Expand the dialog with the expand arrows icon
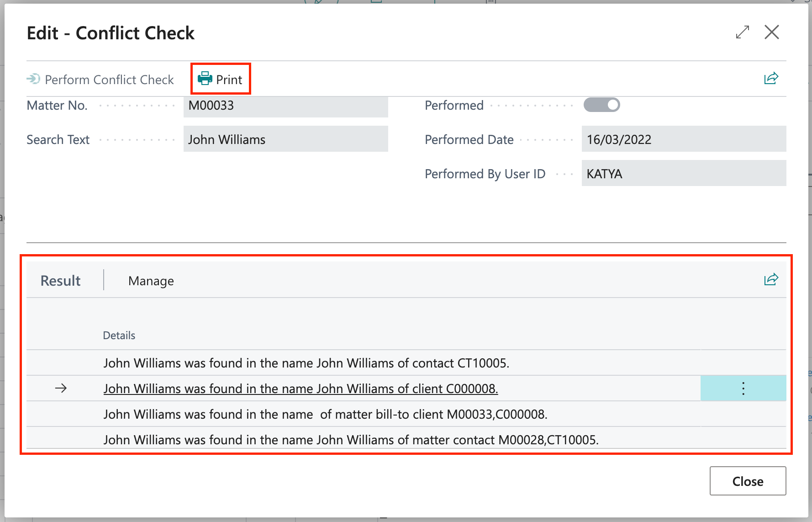Image resolution: width=812 pixels, height=522 pixels. pyautogui.click(x=743, y=32)
